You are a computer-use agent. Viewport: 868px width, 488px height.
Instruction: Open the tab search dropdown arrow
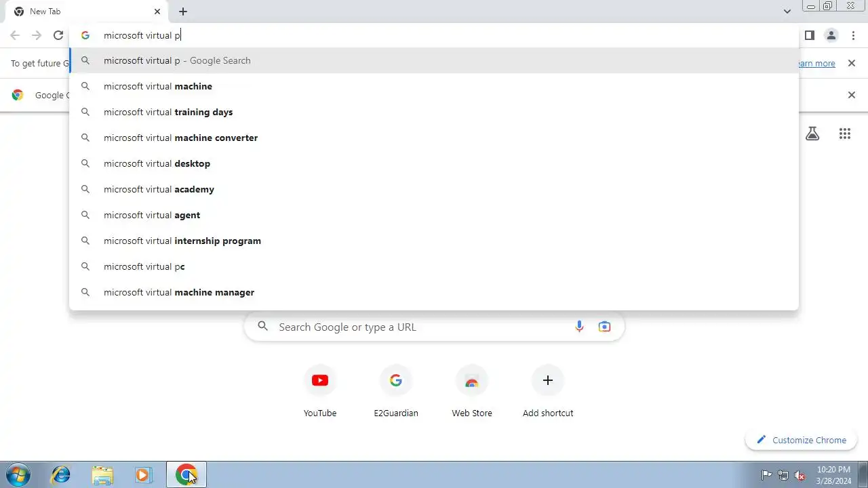(787, 12)
